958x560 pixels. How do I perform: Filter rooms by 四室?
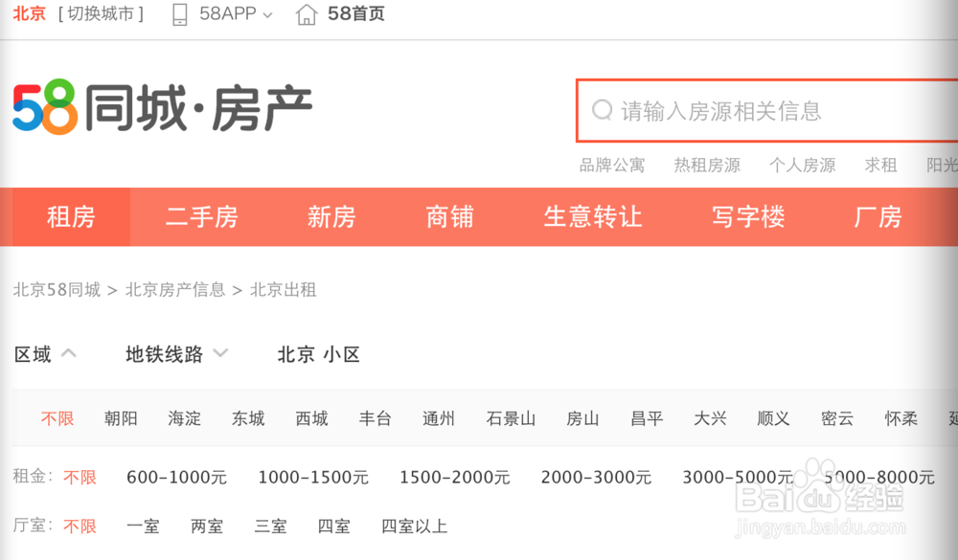point(333,526)
